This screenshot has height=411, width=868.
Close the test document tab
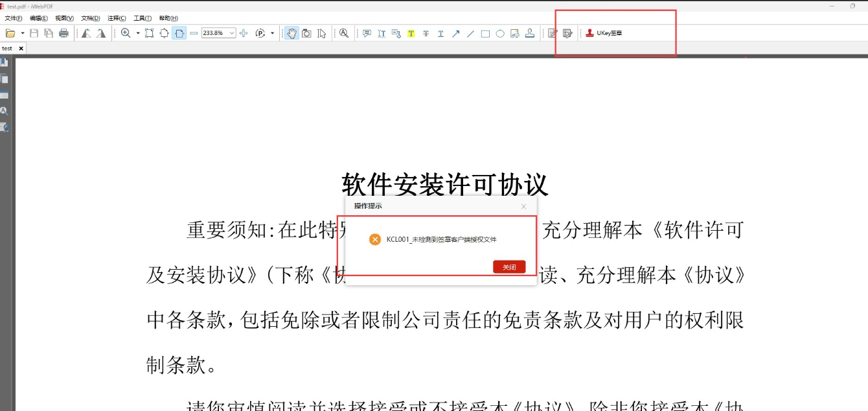(x=21, y=49)
